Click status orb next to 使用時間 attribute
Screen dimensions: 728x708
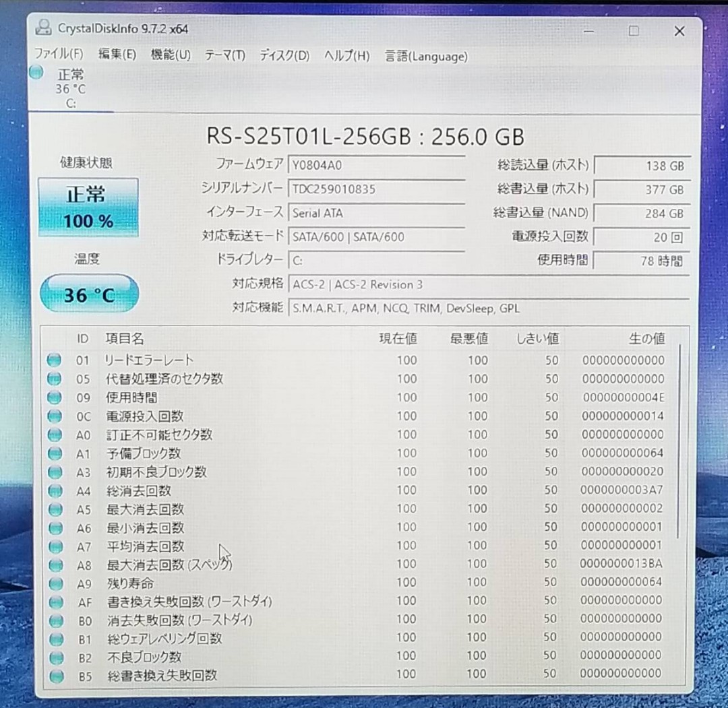point(54,397)
